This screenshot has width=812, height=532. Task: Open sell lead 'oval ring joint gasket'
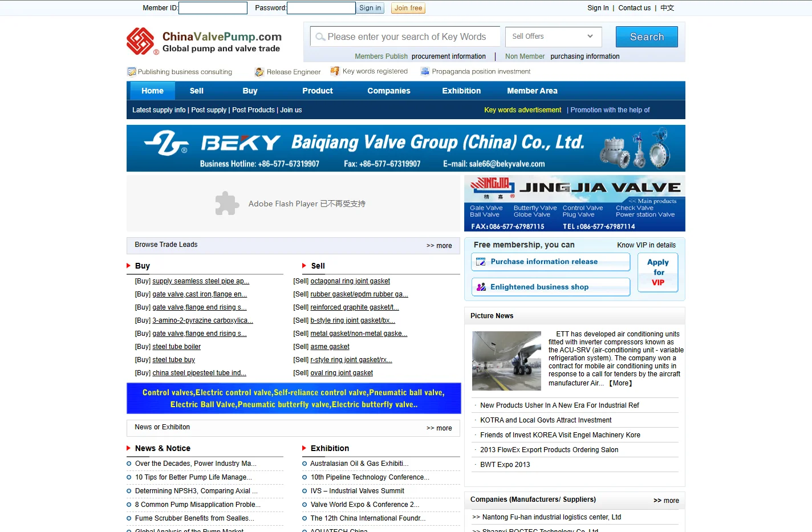point(342,373)
